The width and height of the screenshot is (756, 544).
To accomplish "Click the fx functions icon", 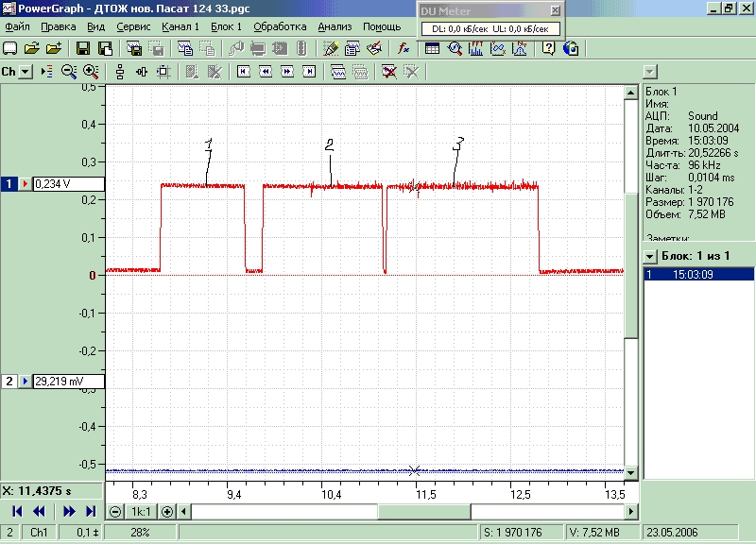I will pos(404,48).
